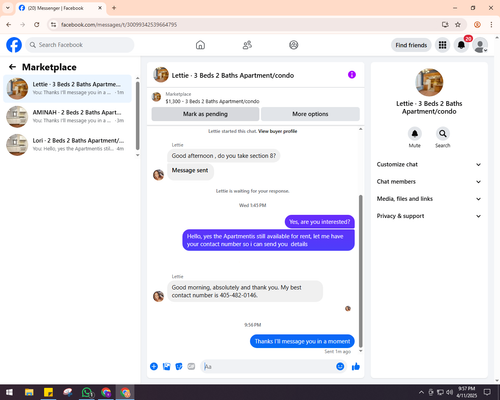The image size is (500, 400).
Task: Open Sticky Notes from the taskbar
Action: click(48, 392)
